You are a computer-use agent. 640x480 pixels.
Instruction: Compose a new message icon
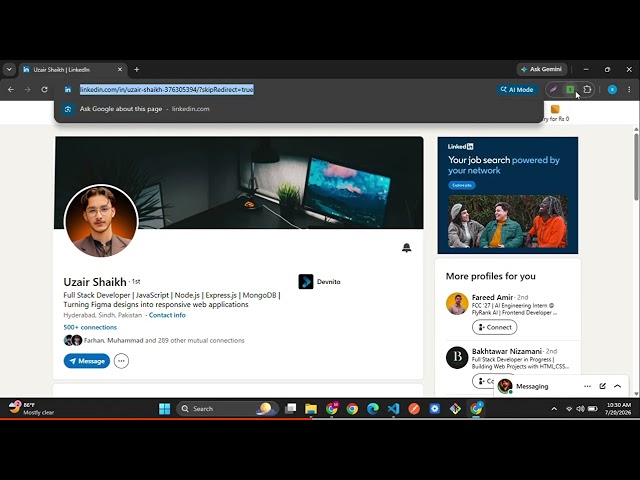point(602,386)
